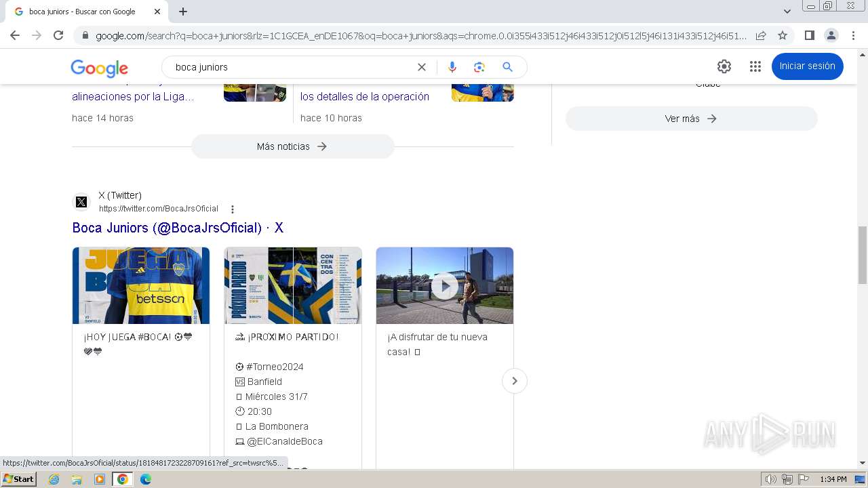Close the boca juniors browser tab
868x488 pixels.
[x=157, y=12]
